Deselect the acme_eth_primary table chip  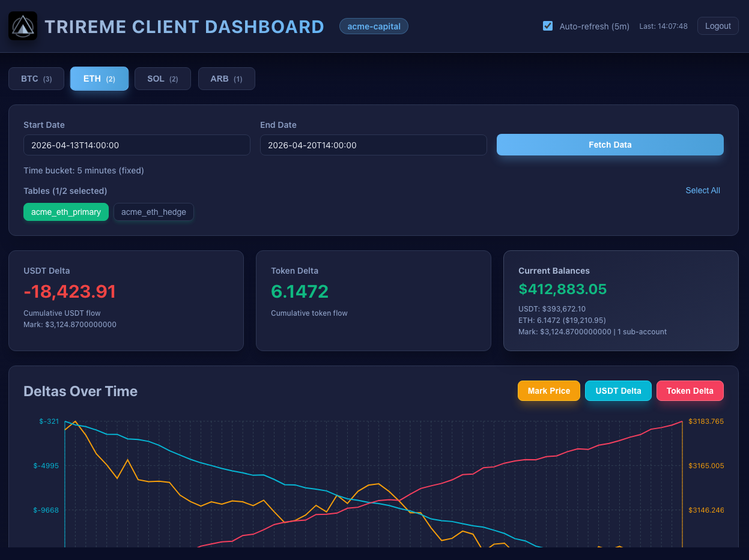coord(66,212)
